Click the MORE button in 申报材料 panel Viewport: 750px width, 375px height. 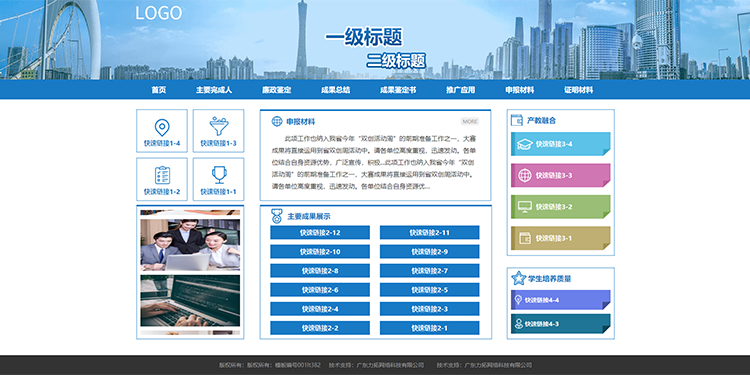pyautogui.click(x=470, y=121)
